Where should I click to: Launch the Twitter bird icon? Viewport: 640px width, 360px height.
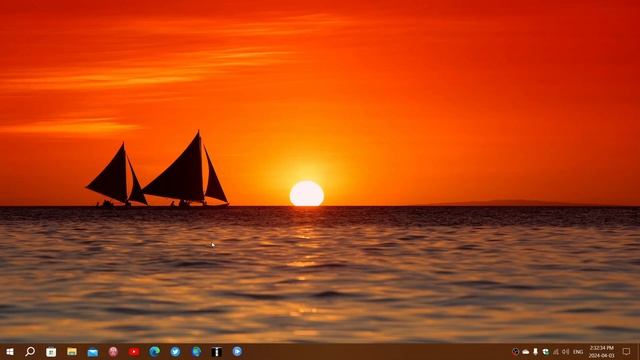176,351
